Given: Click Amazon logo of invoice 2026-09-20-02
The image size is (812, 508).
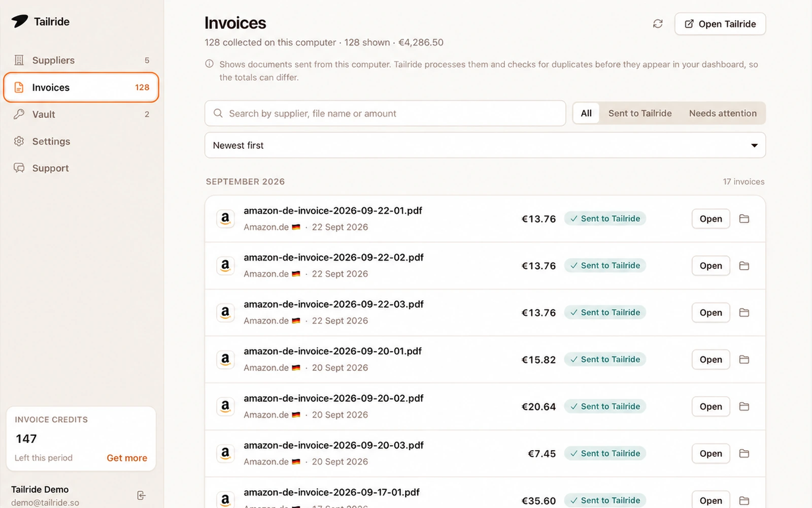Looking at the screenshot, I should pos(225,406).
